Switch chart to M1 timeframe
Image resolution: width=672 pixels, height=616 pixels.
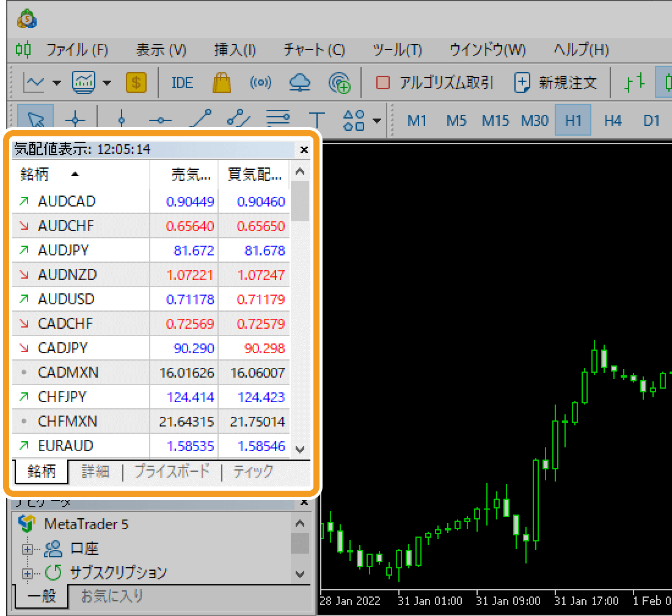(417, 120)
